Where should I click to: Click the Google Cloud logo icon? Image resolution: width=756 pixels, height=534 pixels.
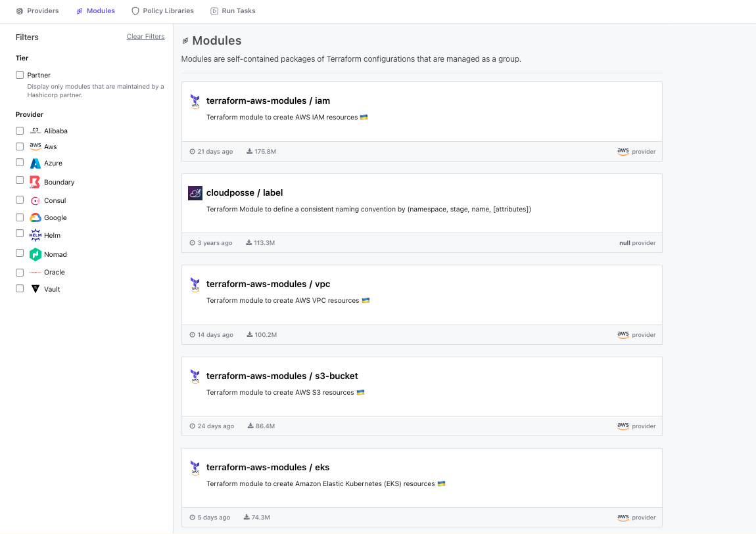[x=35, y=217]
